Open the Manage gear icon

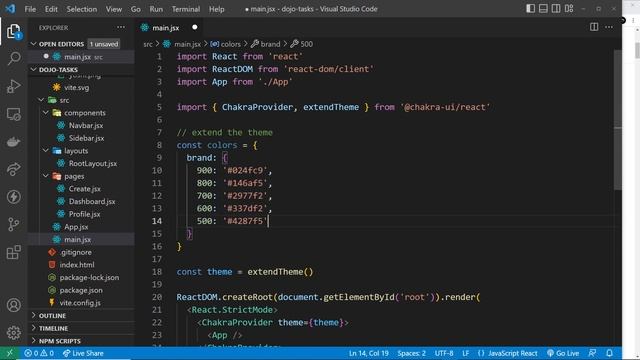(x=13, y=333)
